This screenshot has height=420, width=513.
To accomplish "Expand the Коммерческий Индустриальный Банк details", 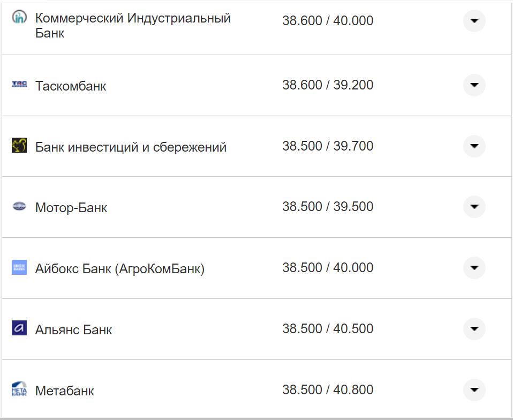I will (x=474, y=21).
